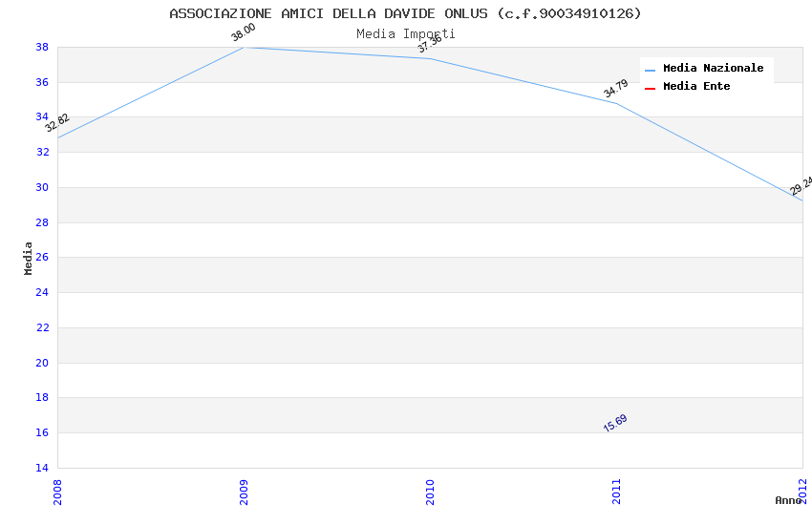The width and height of the screenshot is (812, 525).
Task: Click the 2010 x-axis year label
Action: [x=430, y=492]
